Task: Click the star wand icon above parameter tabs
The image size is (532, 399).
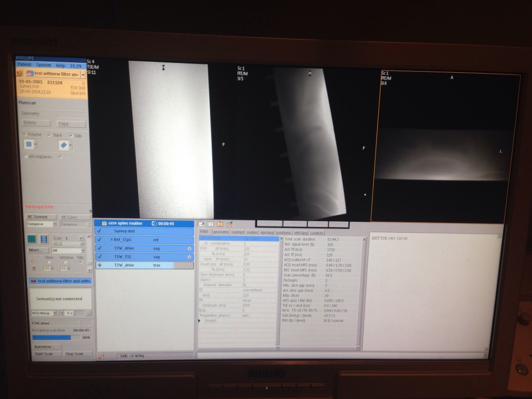Action: click(x=229, y=224)
